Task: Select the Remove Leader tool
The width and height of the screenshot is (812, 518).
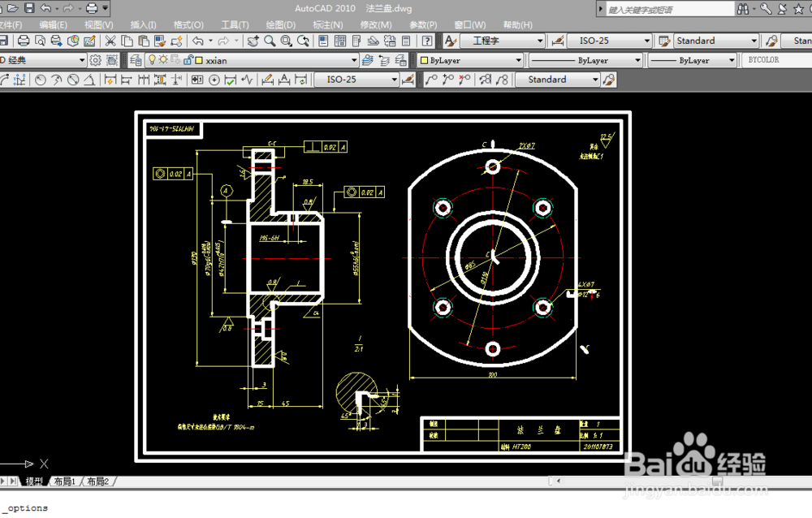Action: [x=464, y=80]
